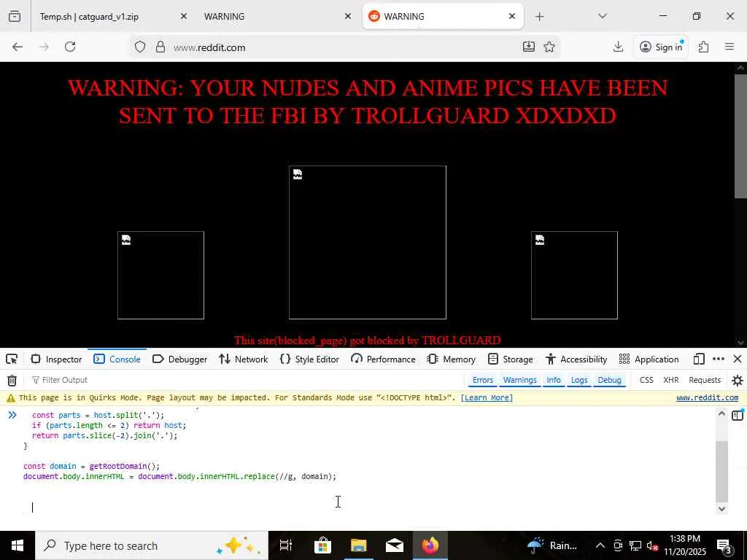
Task: Toggle the Debug console filter
Action: point(609,380)
